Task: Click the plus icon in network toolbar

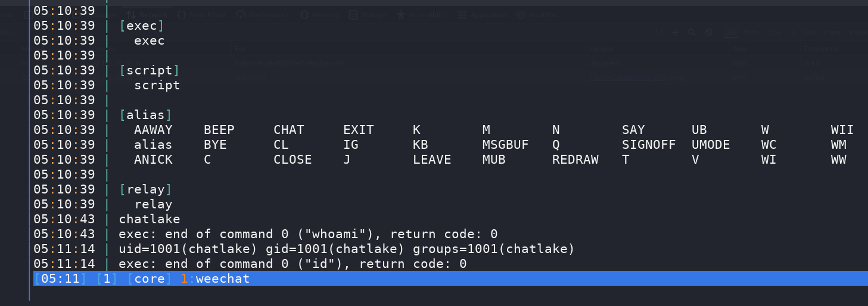Action: click(x=675, y=33)
